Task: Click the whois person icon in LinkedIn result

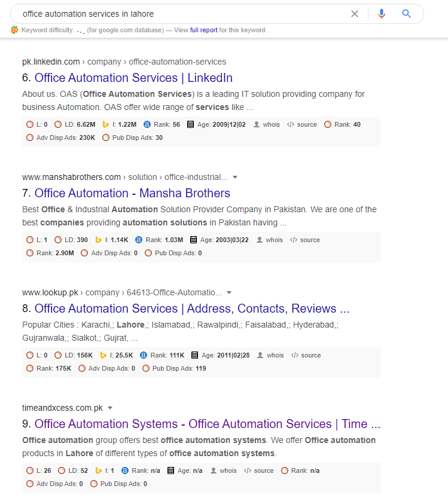Action: click(257, 124)
